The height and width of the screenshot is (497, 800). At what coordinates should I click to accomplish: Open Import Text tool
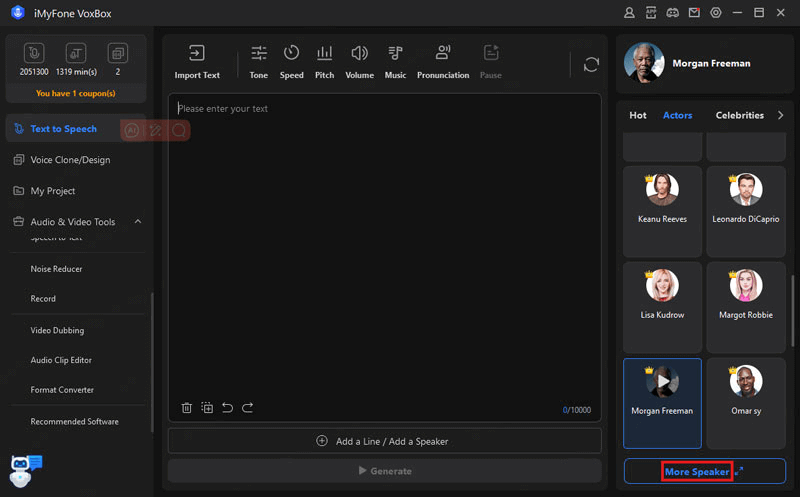coord(197,62)
